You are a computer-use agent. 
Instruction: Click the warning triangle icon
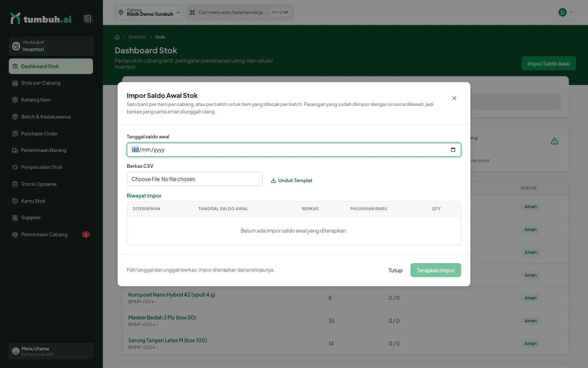(555, 141)
